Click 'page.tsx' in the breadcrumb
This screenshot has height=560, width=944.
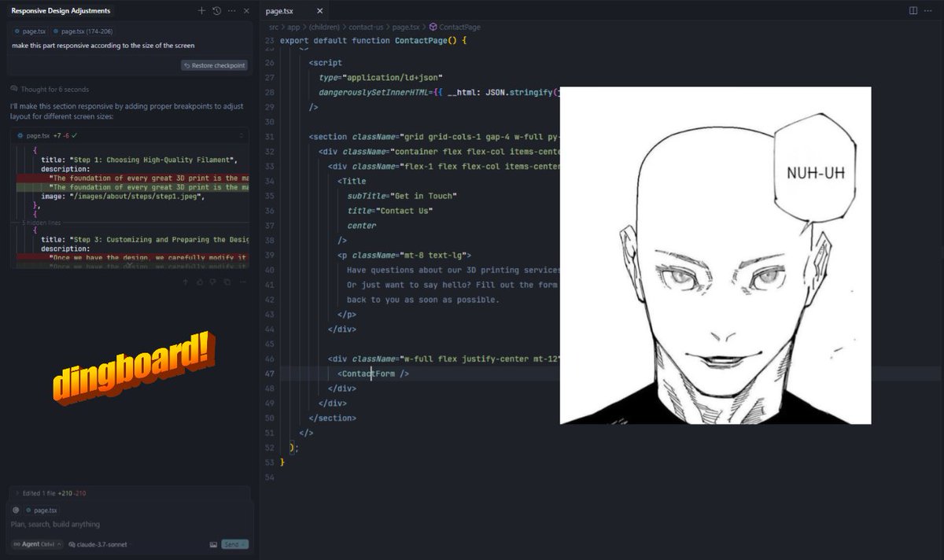tap(405, 27)
